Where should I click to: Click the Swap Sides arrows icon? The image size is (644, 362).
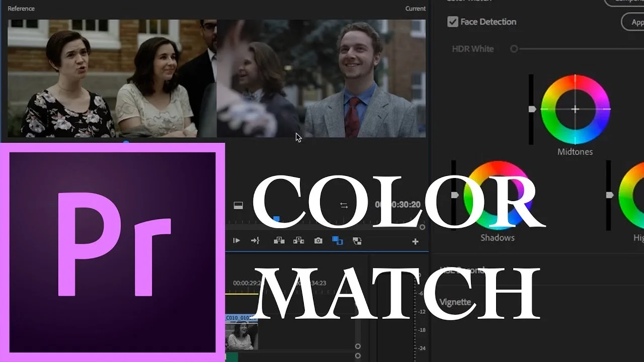[x=344, y=205]
